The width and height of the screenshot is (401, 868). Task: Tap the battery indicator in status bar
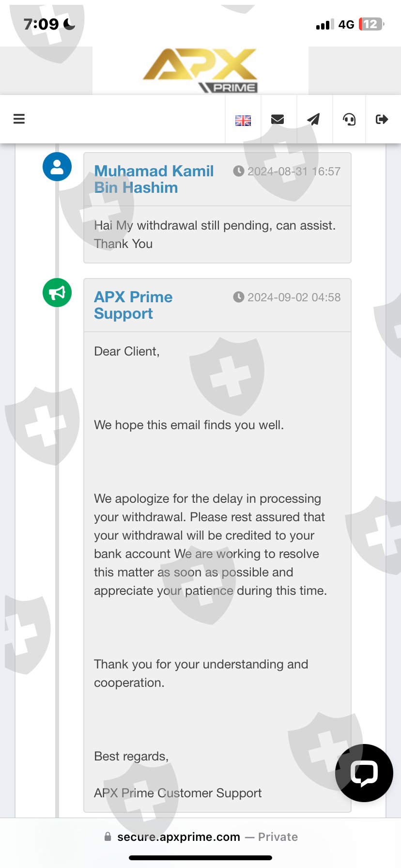tap(371, 24)
